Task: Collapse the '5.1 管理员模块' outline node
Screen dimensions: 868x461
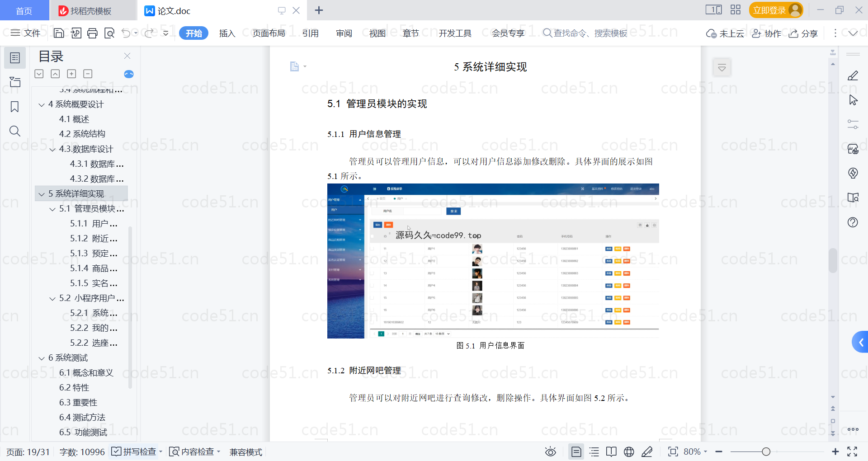Action: point(52,209)
